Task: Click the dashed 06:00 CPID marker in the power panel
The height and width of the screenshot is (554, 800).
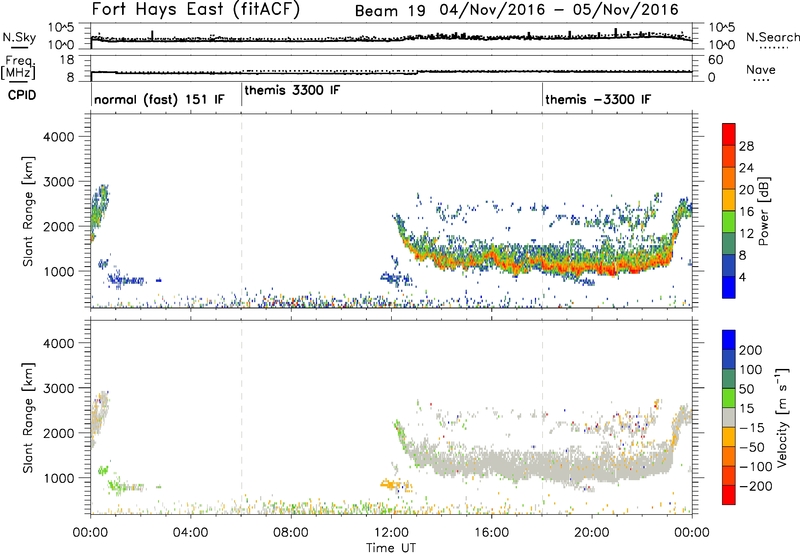Action: (241, 210)
